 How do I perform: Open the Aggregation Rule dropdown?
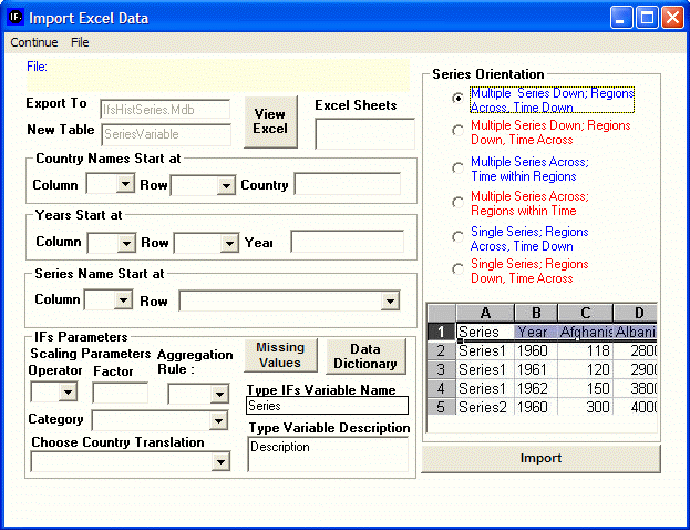(x=218, y=394)
